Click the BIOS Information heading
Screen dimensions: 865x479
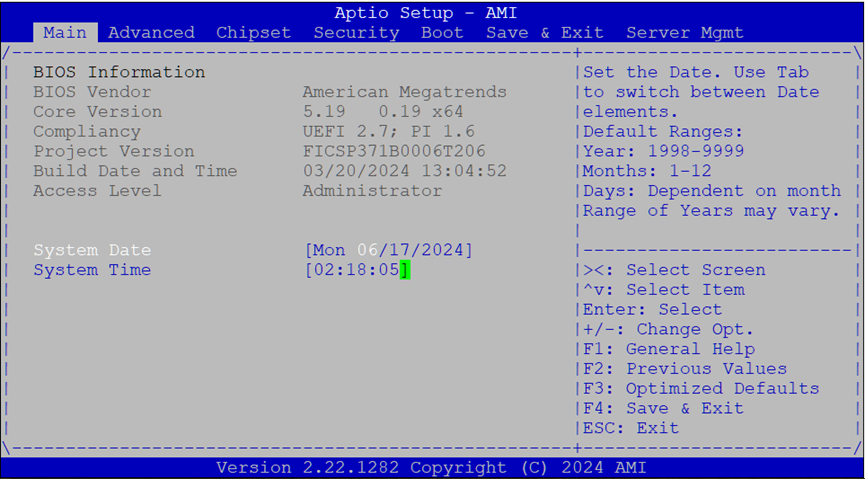click(x=119, y=72)
